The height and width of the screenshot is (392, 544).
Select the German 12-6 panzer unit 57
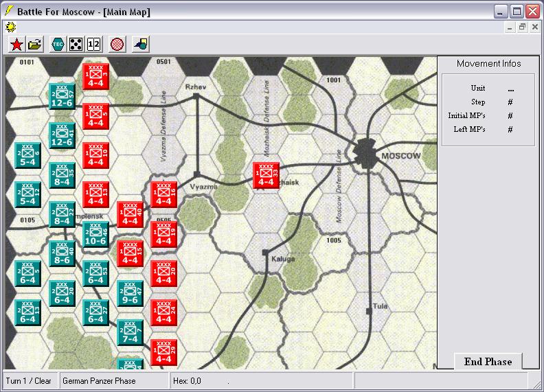point(62,96)
